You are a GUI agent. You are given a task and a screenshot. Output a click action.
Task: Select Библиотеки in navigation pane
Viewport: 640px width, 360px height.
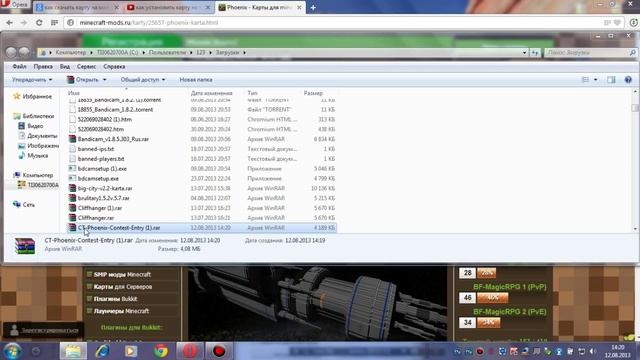click(x=33, y=116)
